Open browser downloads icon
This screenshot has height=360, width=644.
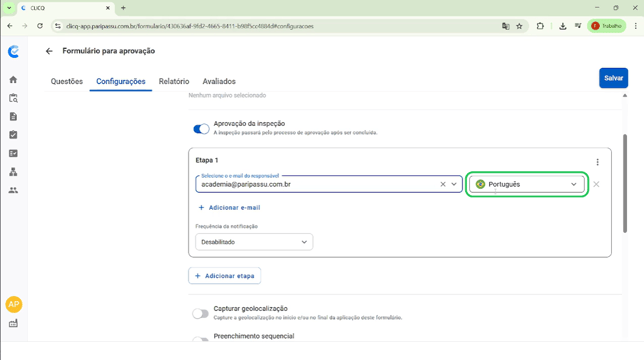pos(563,26)
